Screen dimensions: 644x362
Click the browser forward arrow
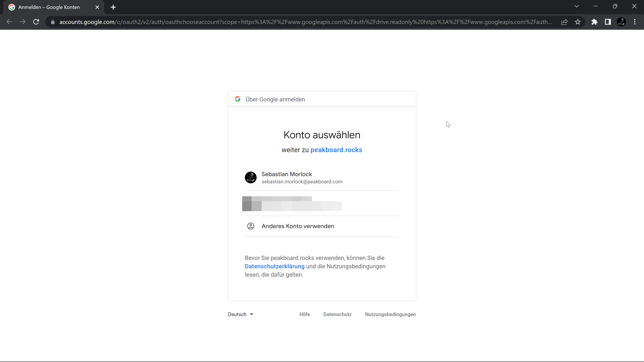coord(23,22)
